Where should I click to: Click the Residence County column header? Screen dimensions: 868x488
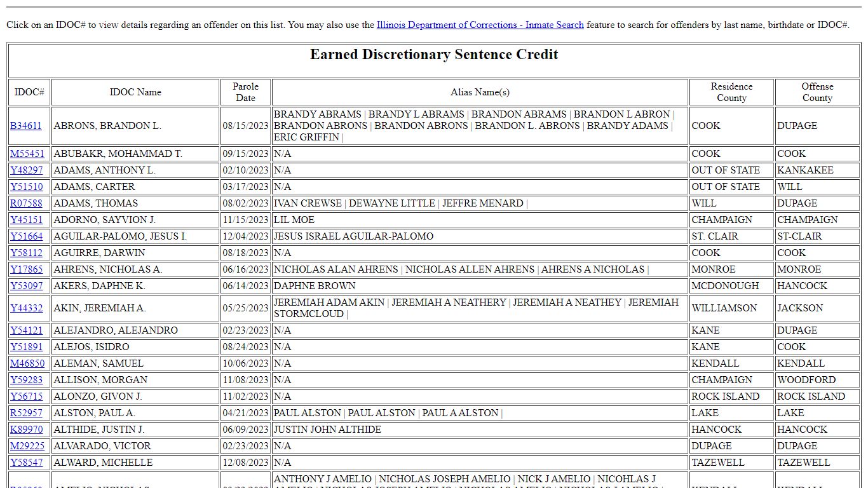(x=731, y=92)
